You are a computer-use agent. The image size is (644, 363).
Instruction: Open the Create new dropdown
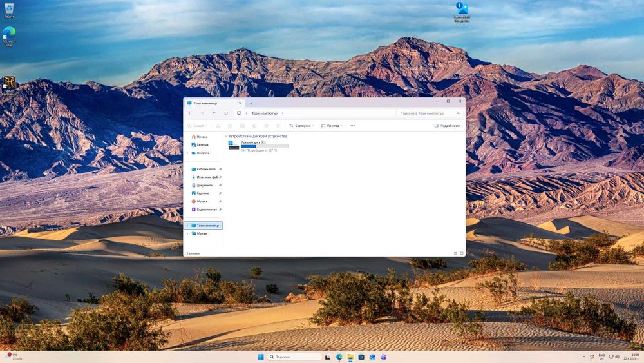coord(198,126)
